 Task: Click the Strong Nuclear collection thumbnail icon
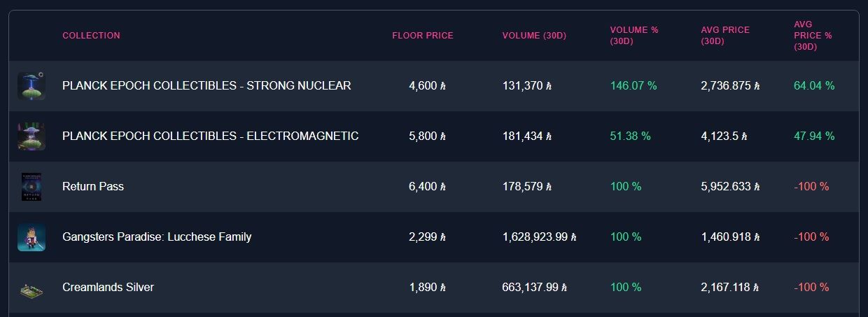pos(31,86)
